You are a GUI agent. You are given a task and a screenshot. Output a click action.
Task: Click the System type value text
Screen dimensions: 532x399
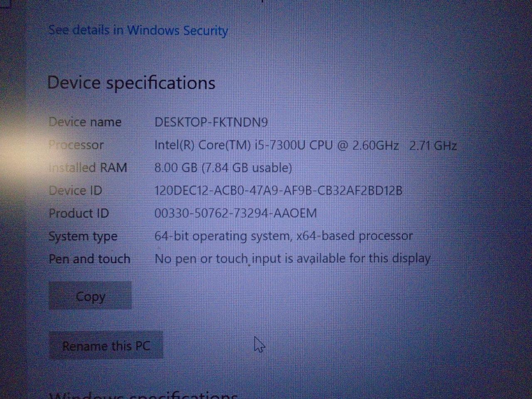pos(283,236)
